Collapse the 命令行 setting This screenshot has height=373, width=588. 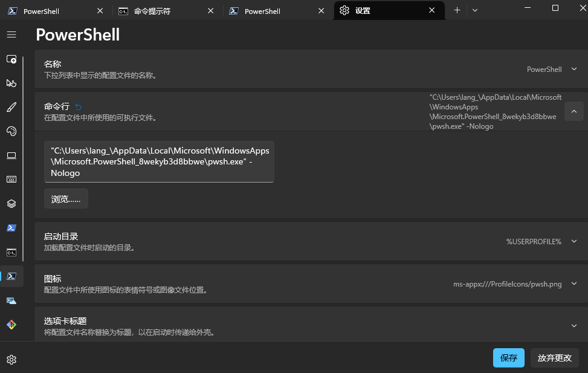pyautogui.click(x=573, y=111)
